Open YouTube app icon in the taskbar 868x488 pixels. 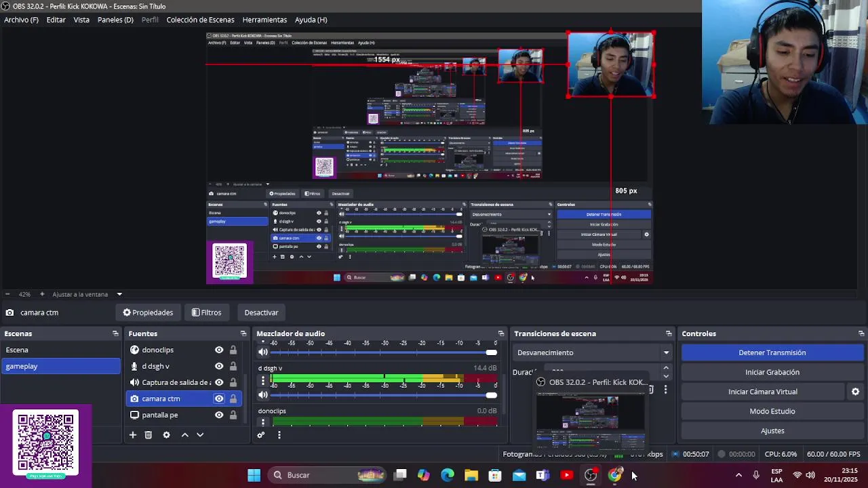coord(567,475)
